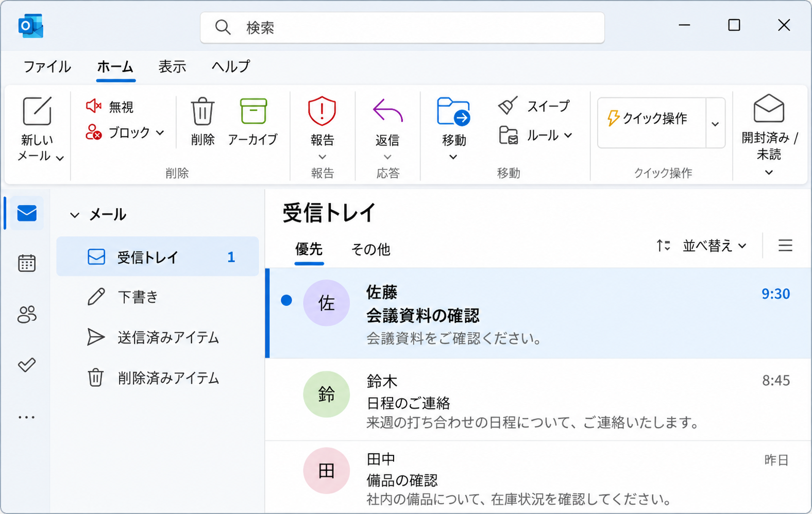Open the To Do checkmark icon

27,365
